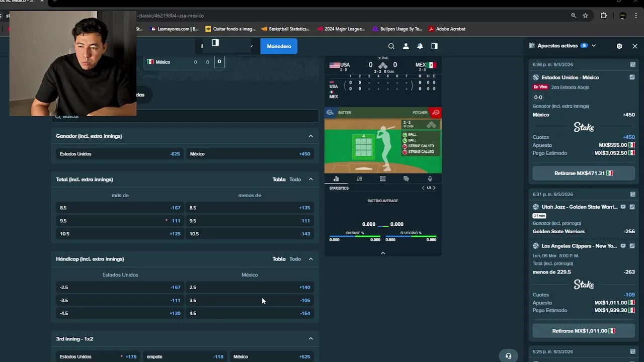644x362 pixels.
Task: Select the play-by-play tab in tracker
Action: click(x=406, y=178)
